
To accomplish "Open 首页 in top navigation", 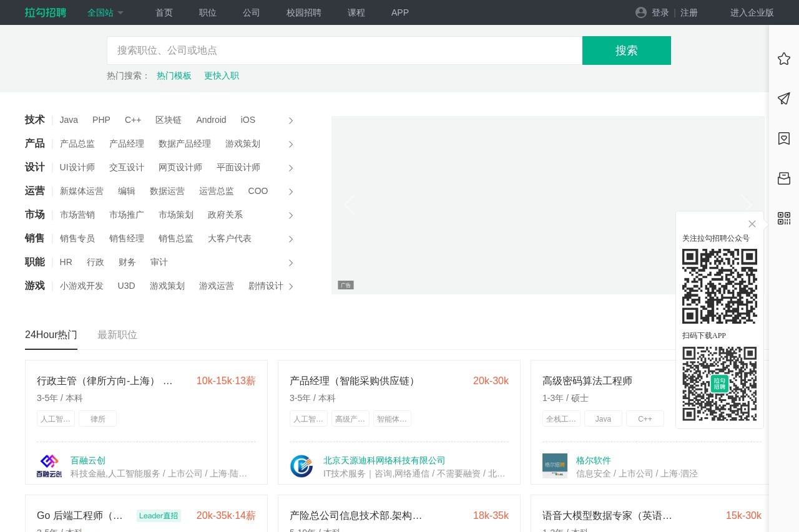I will coord(164,12).
